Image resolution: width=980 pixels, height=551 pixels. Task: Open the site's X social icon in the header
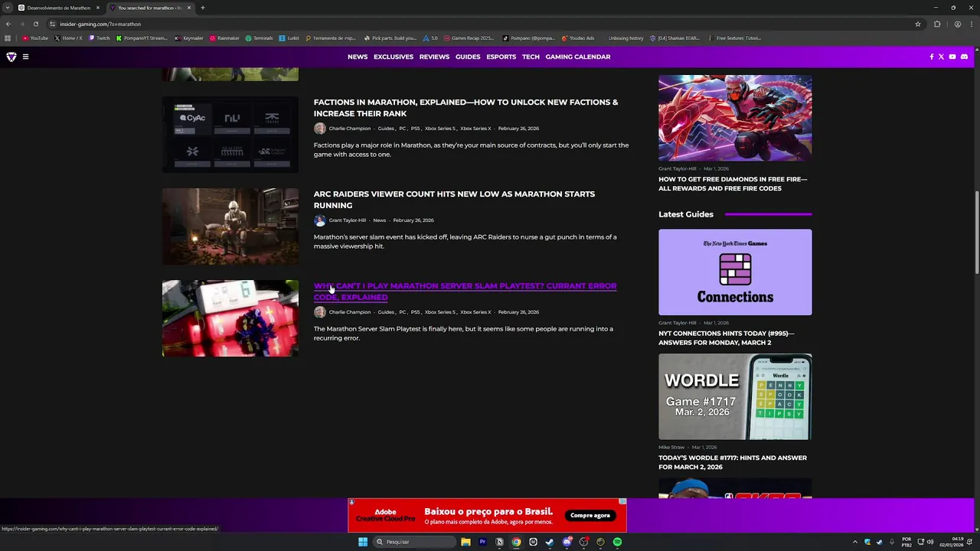pos(941,57)
